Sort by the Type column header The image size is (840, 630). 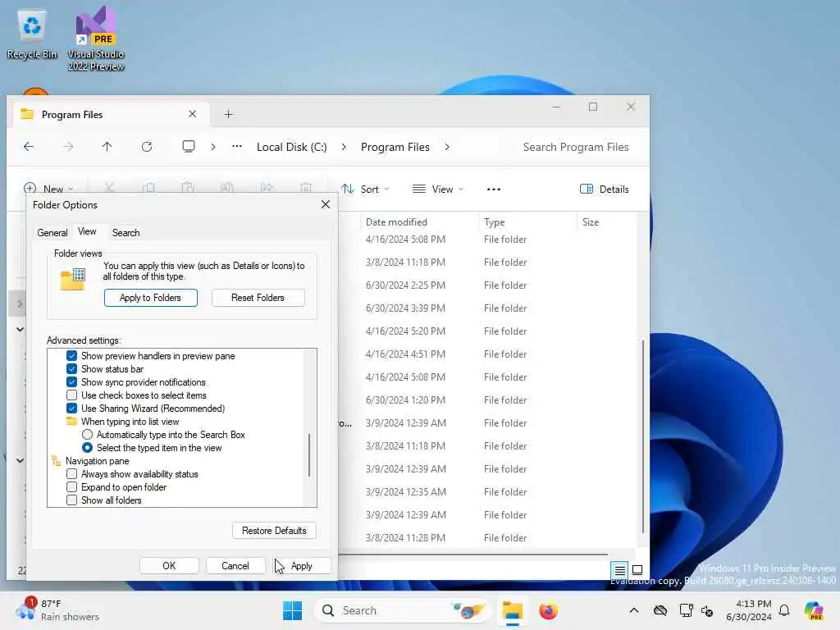pyautogui.click(x=495, y=221)
